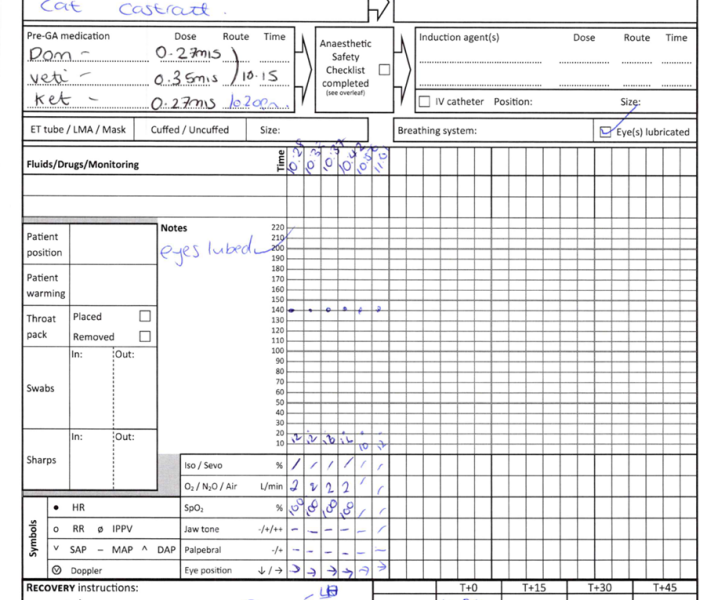
Task: Click the 'Notes' heading
Action: click(174, 228)
